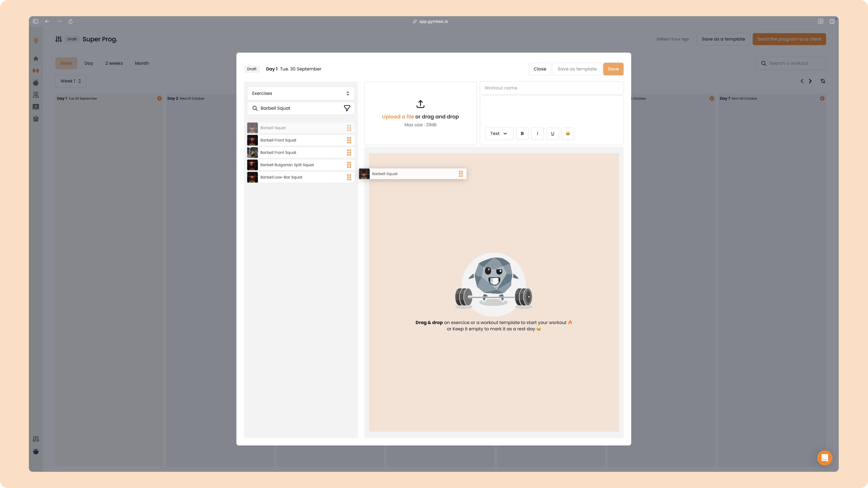
Task: Click the orange Save button
Action: pyautogui.click(x=613, y=69)
